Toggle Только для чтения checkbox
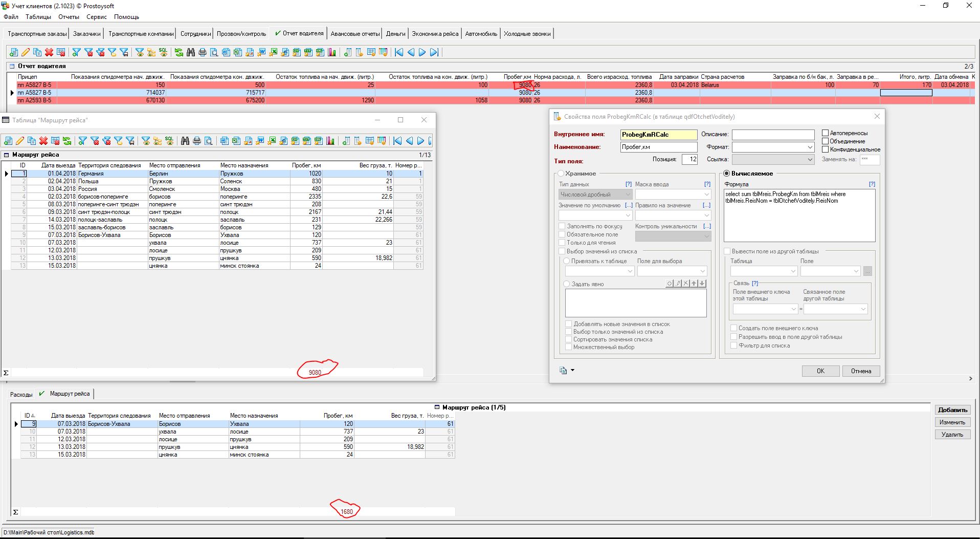This screenshot has width=980, height=539. click(562, 243)
